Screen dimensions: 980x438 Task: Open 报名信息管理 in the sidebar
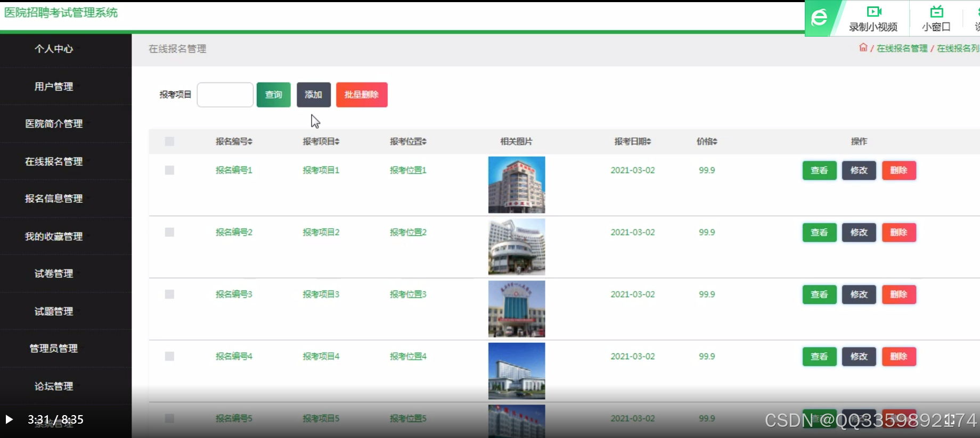[x=54, y=199]
